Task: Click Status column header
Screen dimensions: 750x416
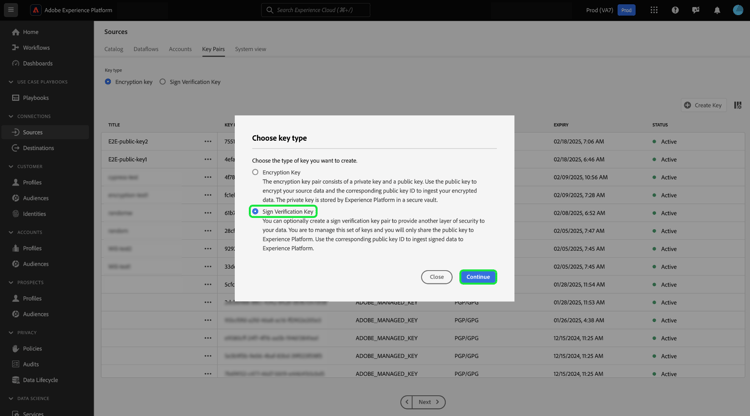Action: [660, 125]
